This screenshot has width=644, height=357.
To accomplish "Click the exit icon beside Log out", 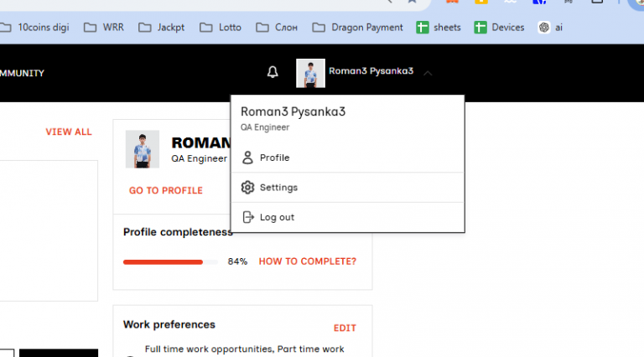I will [x=248, y=217].
